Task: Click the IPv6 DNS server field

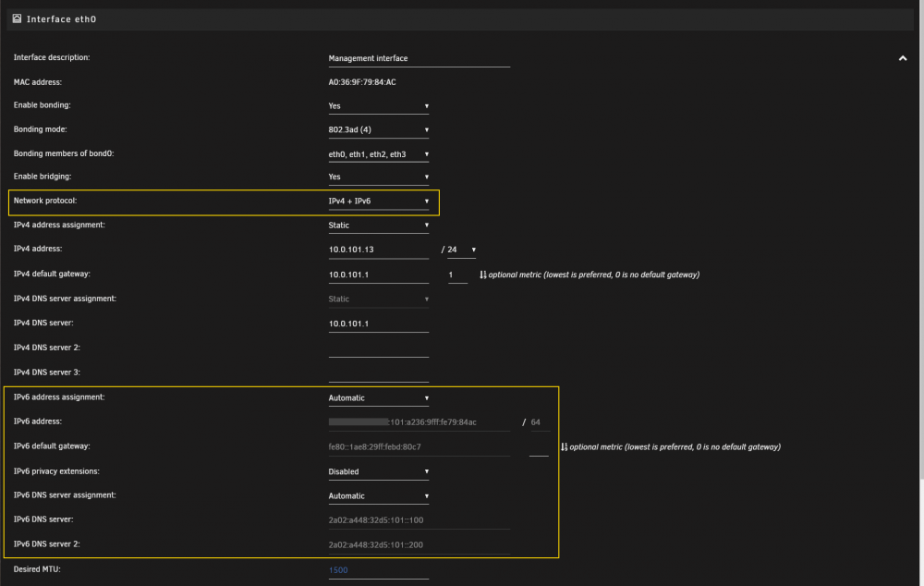Action: tap(419, 520)
